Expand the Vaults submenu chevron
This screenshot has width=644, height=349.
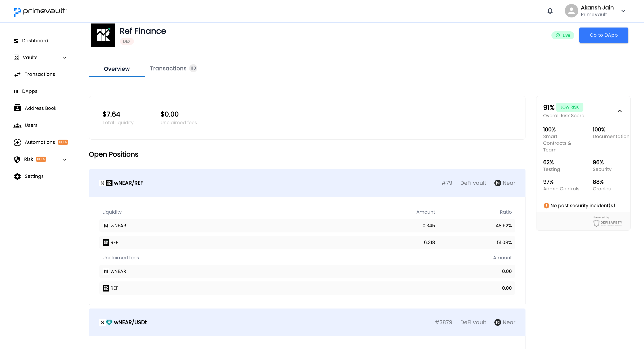pos(65,58)
